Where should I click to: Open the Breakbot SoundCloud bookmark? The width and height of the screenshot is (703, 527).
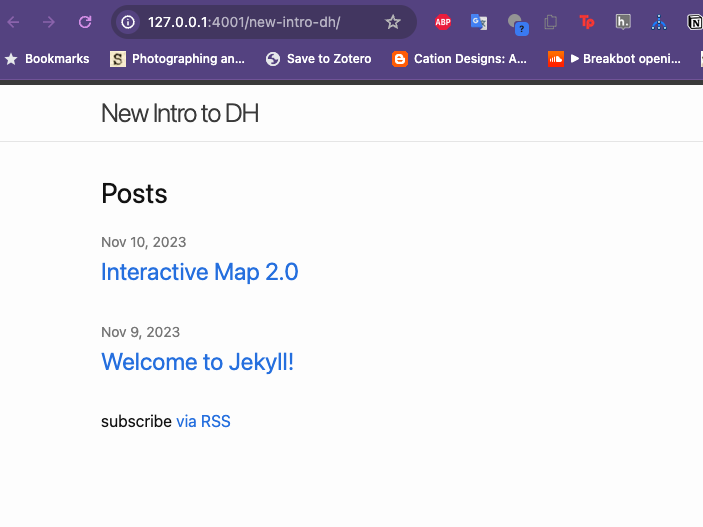point(615,59)
